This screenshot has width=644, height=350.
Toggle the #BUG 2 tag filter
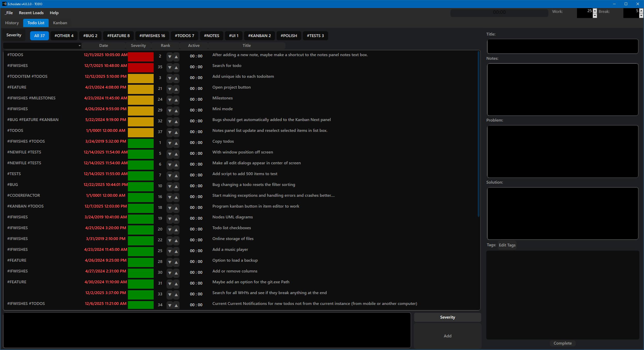click(x=90, y=36)
